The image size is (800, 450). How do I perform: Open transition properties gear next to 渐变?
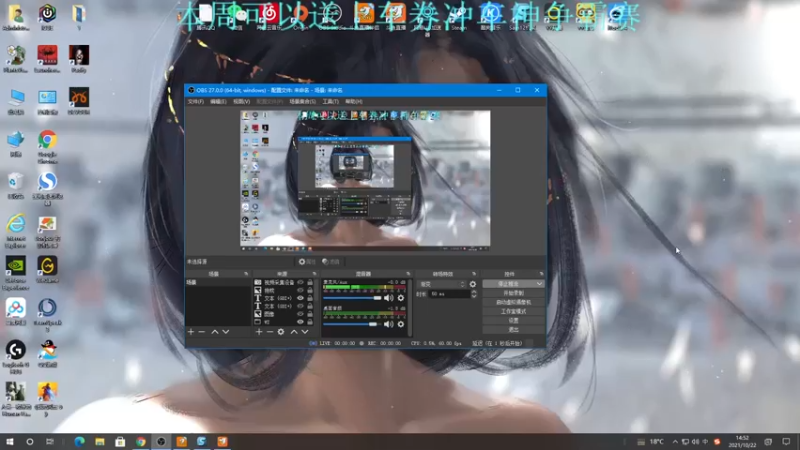(473, 284)
